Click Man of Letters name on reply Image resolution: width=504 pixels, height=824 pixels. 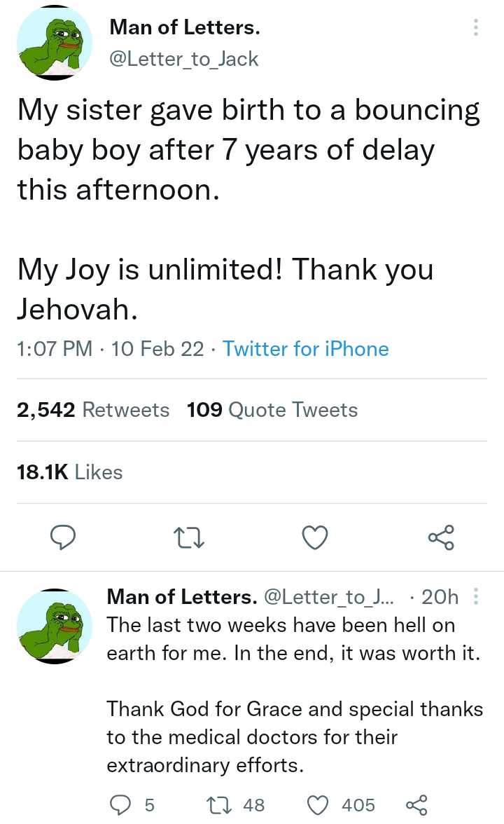pos(181,597)
